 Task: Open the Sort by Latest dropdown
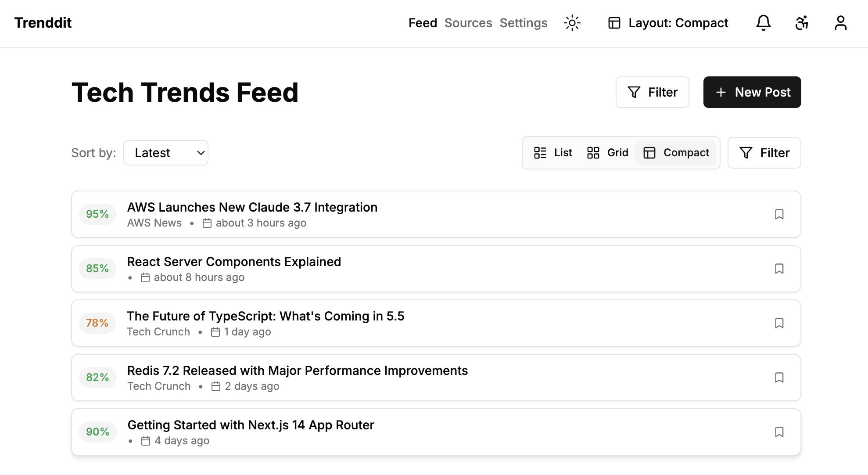coord(166,153)
